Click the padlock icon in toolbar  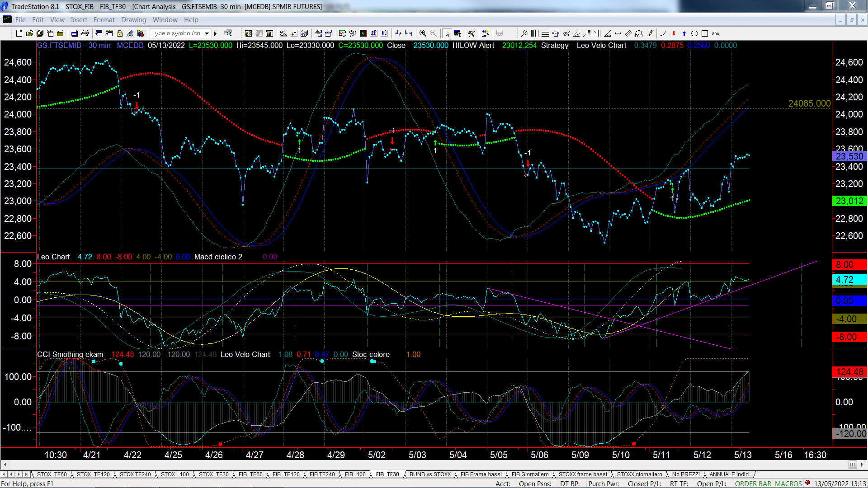point(120,33)
